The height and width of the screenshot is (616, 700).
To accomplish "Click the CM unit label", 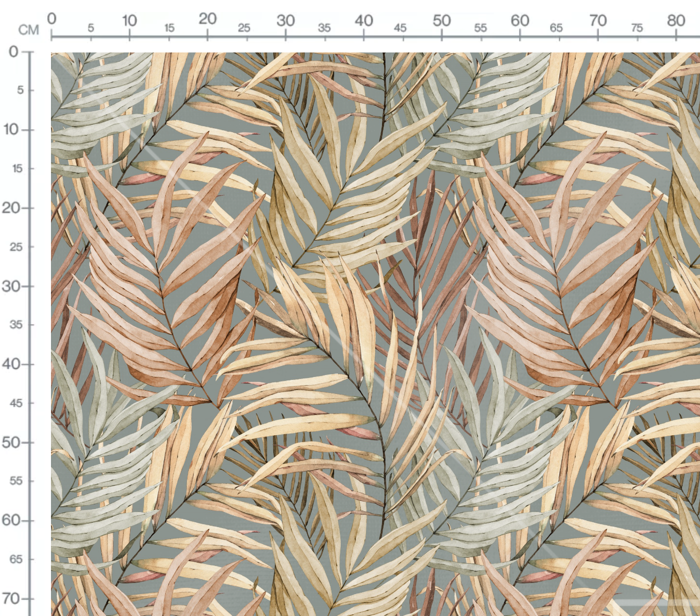I will click(29, 30).
